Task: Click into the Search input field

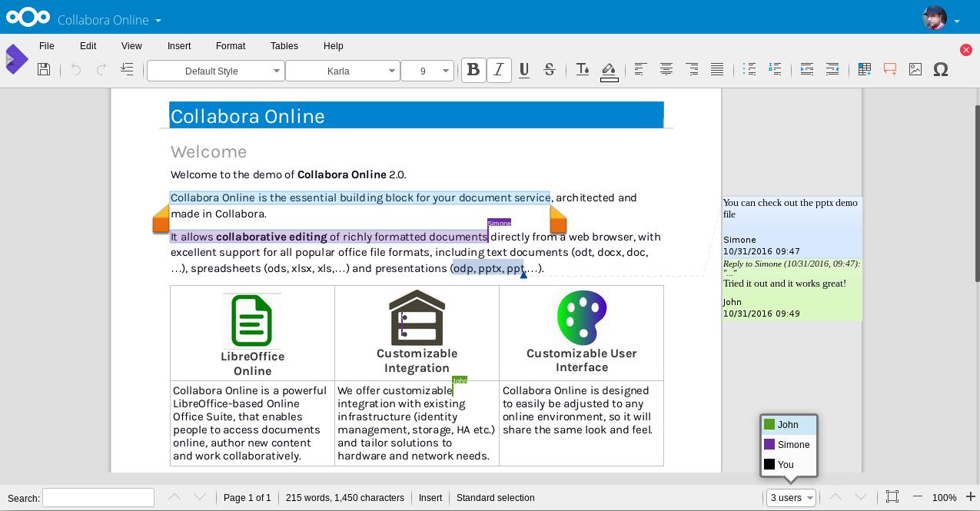Action: (98, 498)
